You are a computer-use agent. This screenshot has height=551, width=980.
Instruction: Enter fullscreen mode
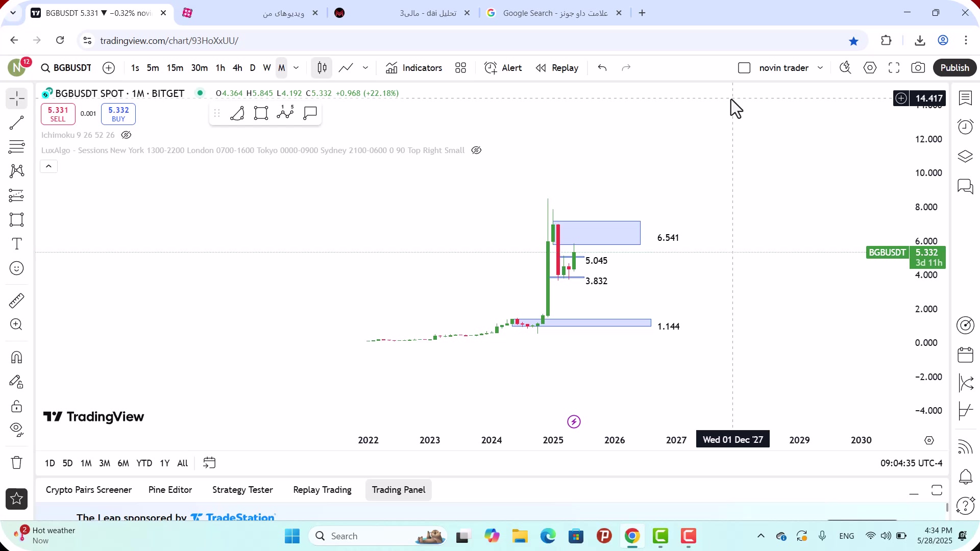click(x=894, y=68)
